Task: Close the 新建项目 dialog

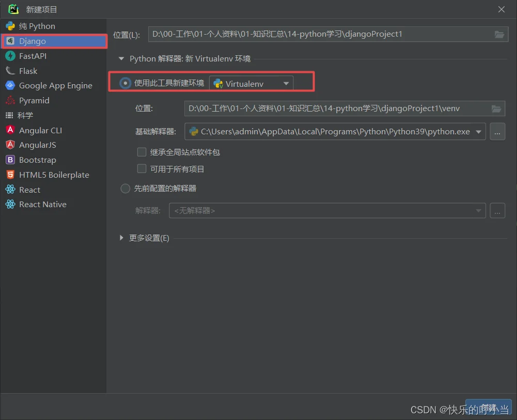Action: 501,9
